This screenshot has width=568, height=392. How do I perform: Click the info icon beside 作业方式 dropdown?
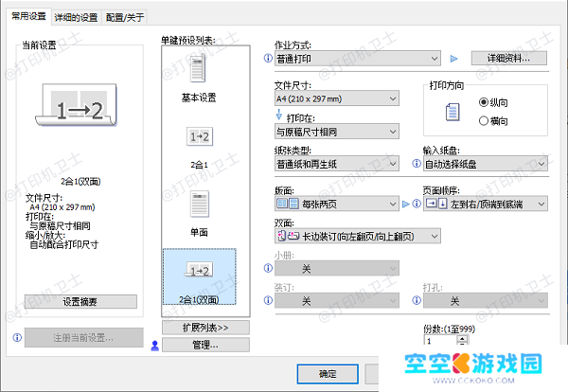pos(269,58)
